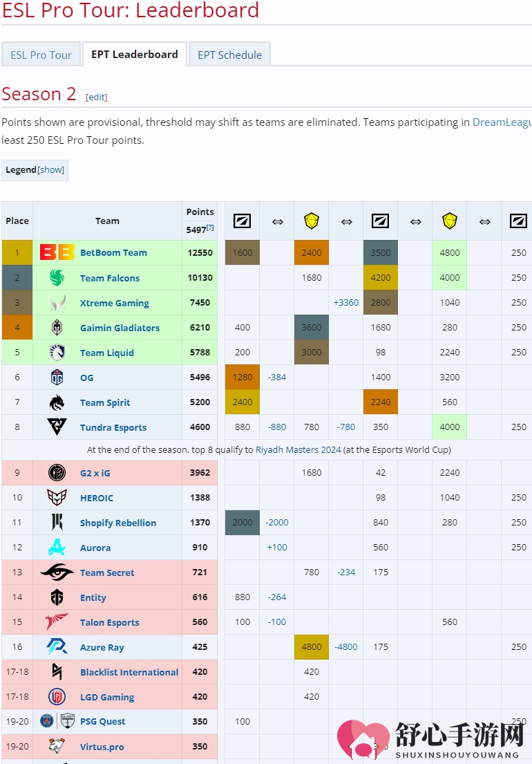The height and width of the screenshot is (764, 532).
Task: Click the Team Liquid horse logo
Action: point(57,353)
